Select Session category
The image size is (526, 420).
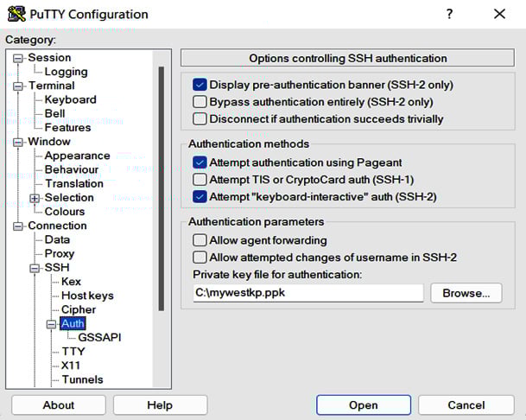[49, 57]
